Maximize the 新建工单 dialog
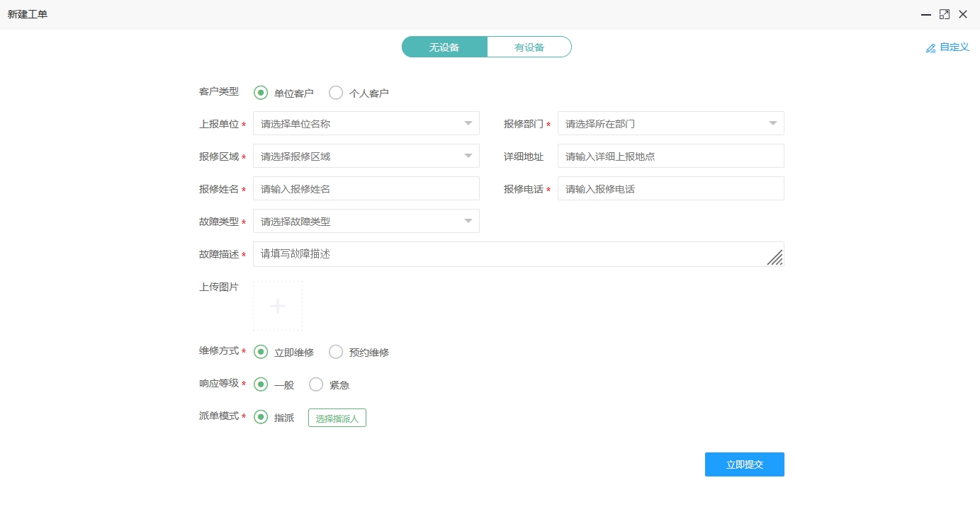The width and height of the screenshot is (980, 514). [944, 14]
